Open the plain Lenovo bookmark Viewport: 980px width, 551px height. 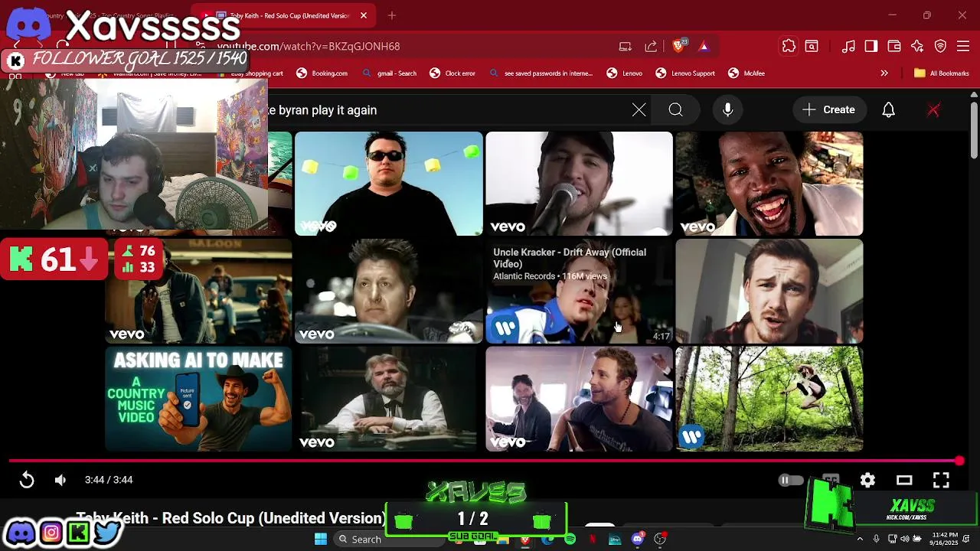[624, 73]
